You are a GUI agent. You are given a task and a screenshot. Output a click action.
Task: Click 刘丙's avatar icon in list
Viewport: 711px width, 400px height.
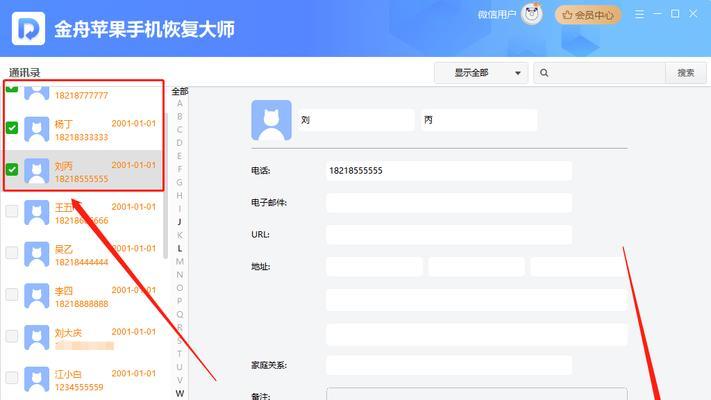pyautogui.click(x=37, y=171)
